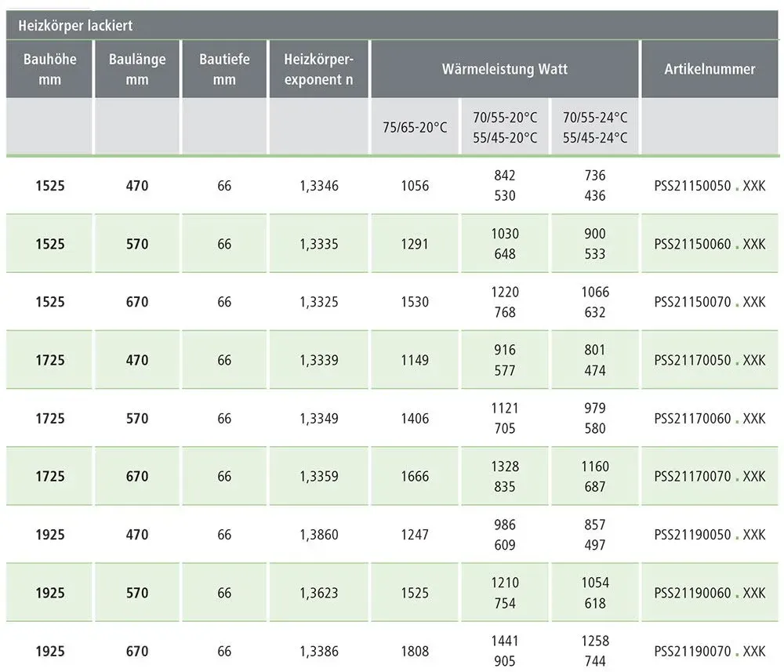Click article number PSS21170060 . XXK
The height and width of the screenshot is (672, 784).
[710, 419]
